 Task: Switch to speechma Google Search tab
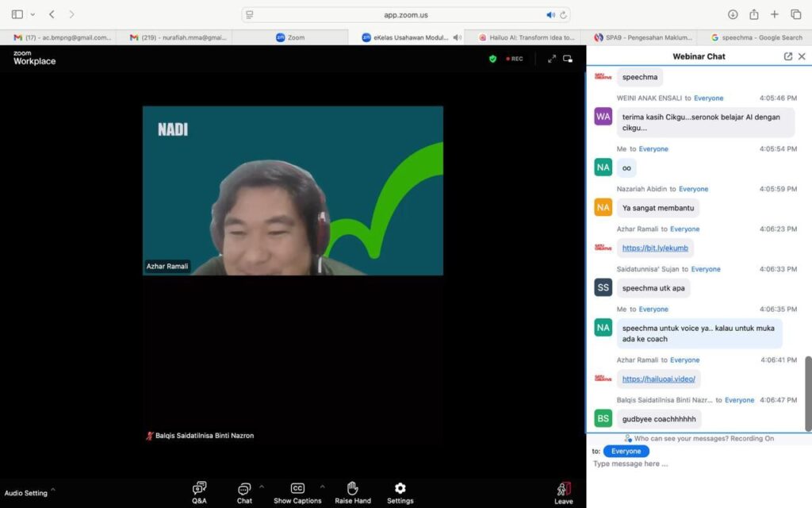point(756,37)
